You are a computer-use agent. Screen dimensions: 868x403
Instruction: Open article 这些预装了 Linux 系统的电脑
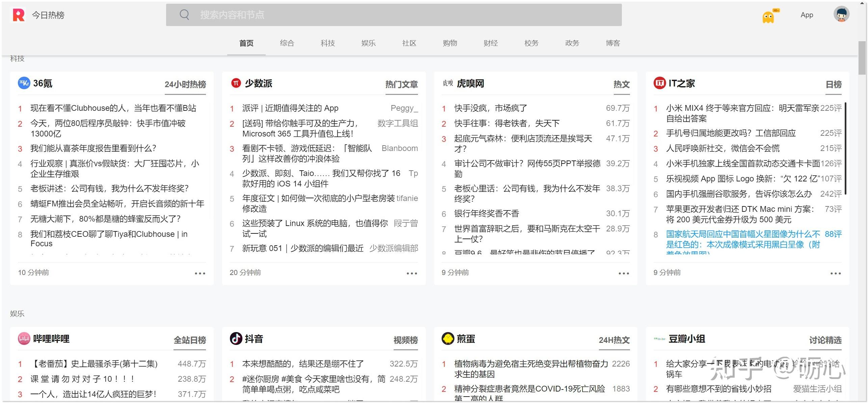click(x=315, y=228)
